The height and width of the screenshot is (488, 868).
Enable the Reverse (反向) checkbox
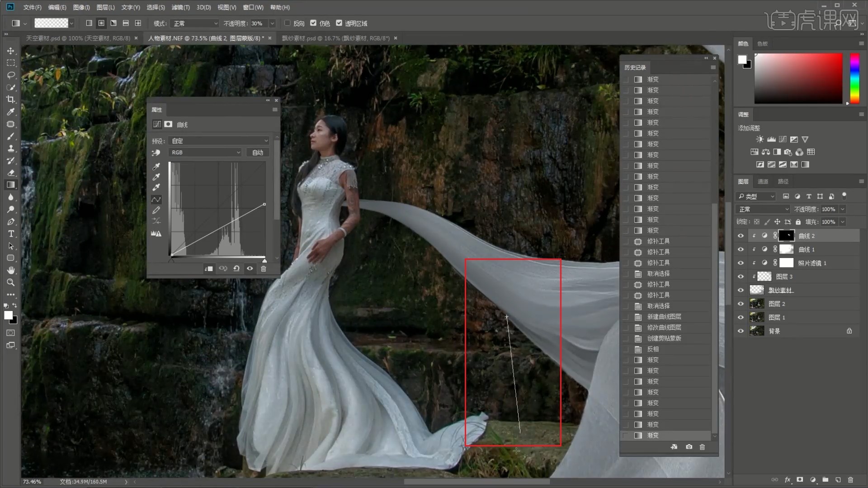(x=288, y=23)
